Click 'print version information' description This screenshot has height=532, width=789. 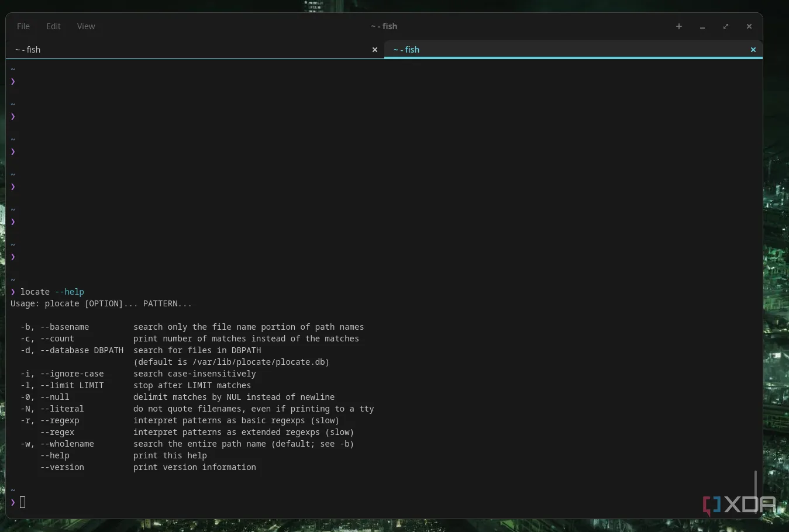(195, 467)
